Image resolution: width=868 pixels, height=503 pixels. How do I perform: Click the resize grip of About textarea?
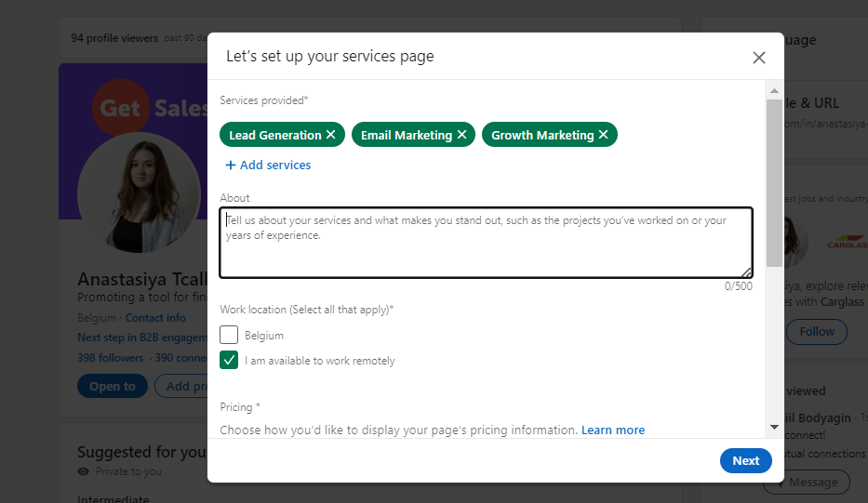(747, 272)
